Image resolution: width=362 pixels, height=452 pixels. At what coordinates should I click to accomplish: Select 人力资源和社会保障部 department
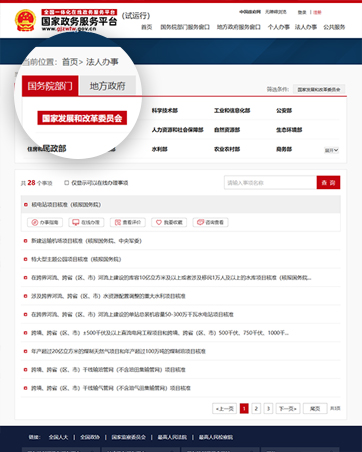177,130
